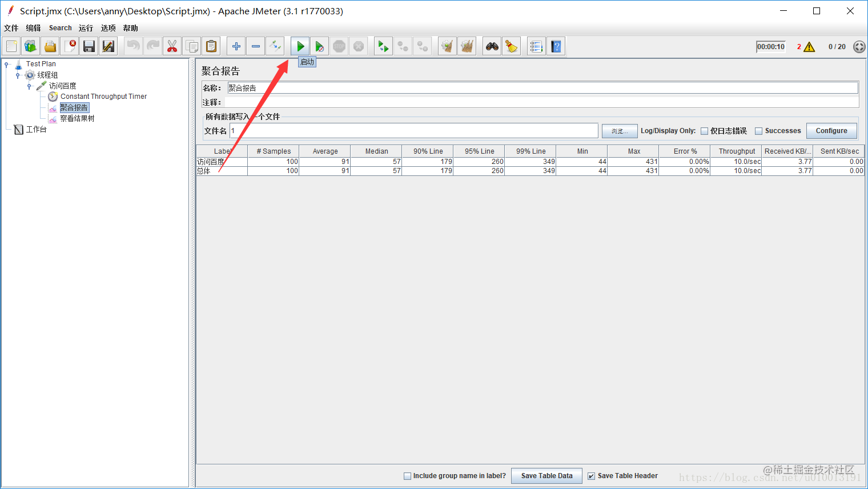The width and height of the screenshot is (868, 489).
Task: Click the Clear All icon with two brooms
Action: (x=467, y=46)
